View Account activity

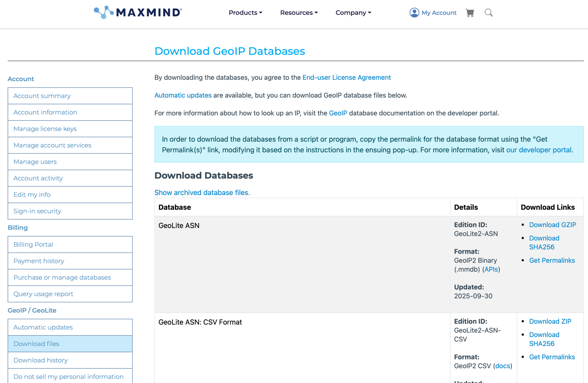(x=70, y=178)
